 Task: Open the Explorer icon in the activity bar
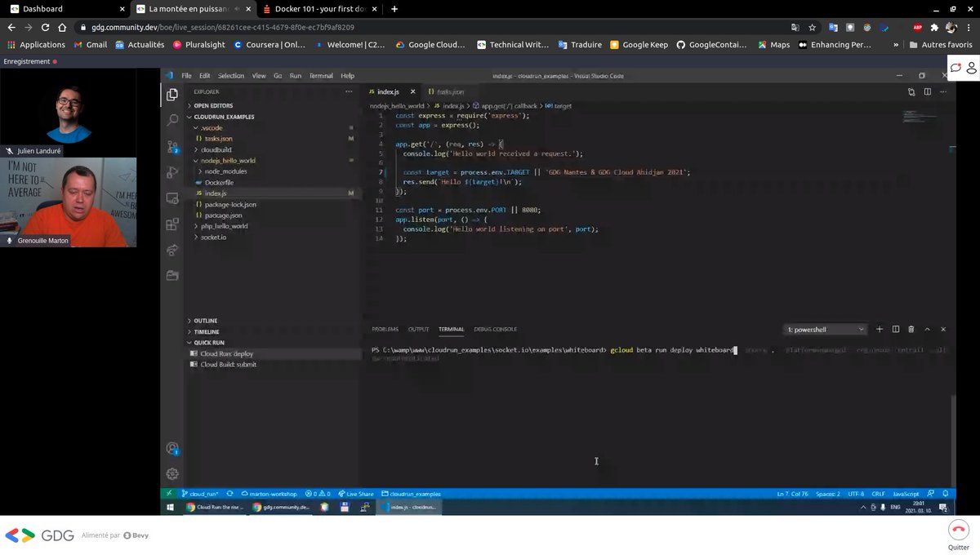[x=172, y=94]
